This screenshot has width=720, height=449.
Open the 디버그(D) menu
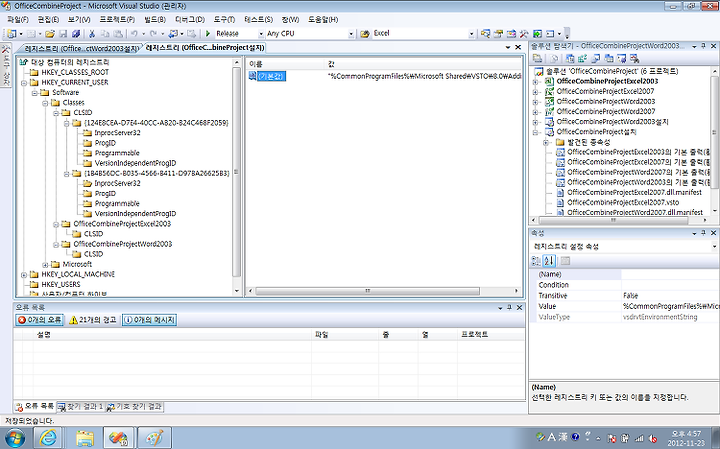tap(190, 20)
